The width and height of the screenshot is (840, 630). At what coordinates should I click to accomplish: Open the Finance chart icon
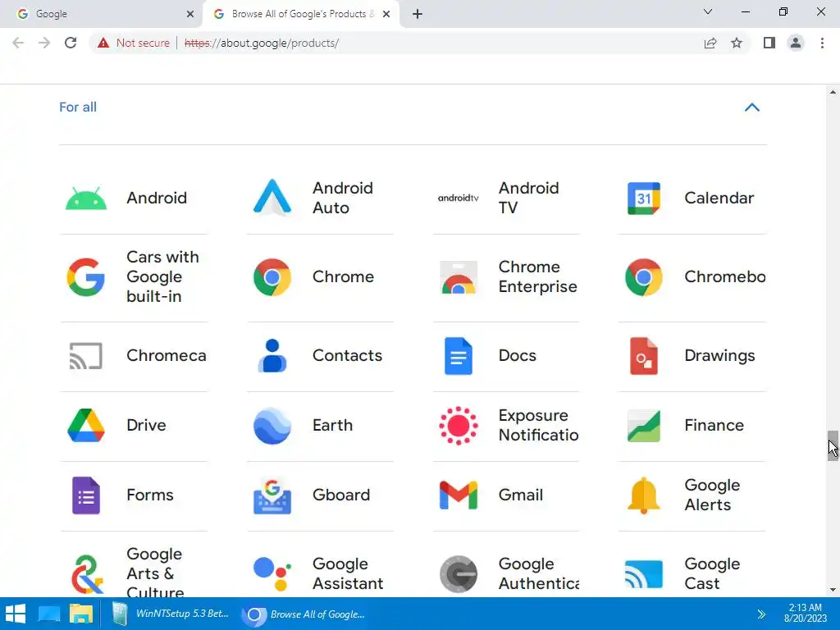click(644, 426)
